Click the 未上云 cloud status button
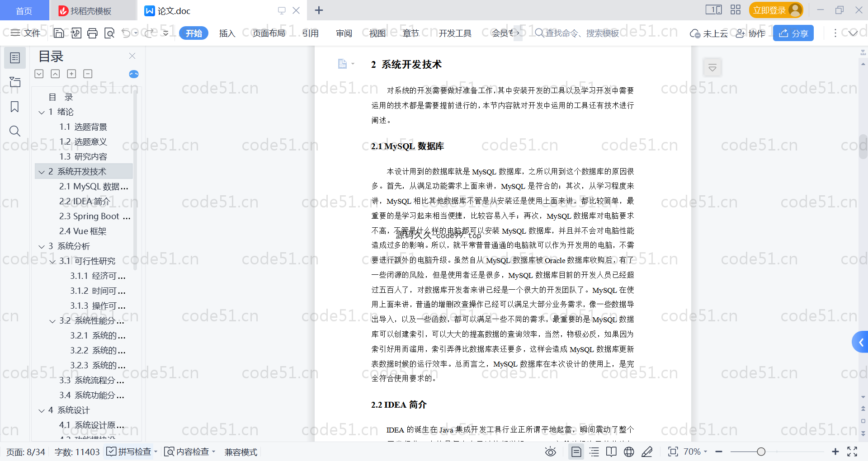This screenshot has height=461, width=868. pyautogui.click(x=709, y=33)
